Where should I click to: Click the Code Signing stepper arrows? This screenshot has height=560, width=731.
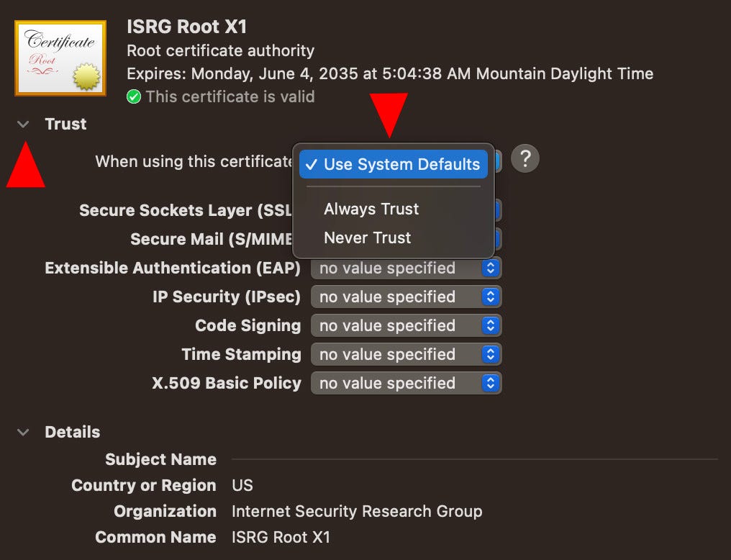pyautogui.click(x=489, y=325)
